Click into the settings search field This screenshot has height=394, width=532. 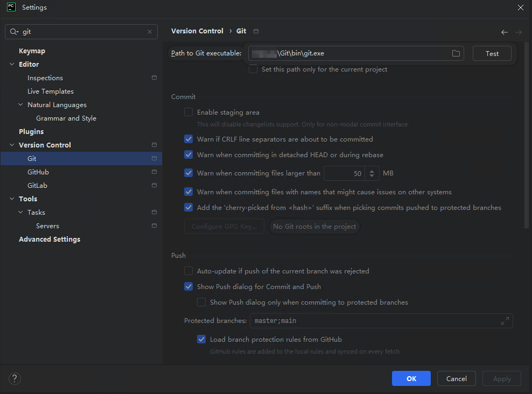click(x=81, y=32)
